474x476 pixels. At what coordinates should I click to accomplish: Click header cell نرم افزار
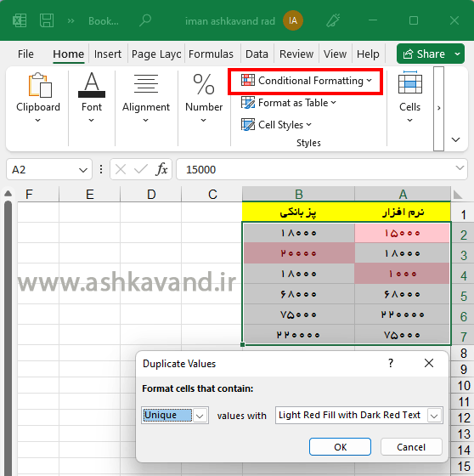point(403,212)
